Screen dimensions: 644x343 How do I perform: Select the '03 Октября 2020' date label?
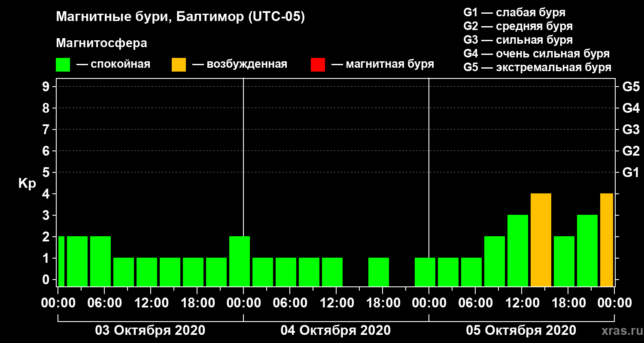pos(150,331)
